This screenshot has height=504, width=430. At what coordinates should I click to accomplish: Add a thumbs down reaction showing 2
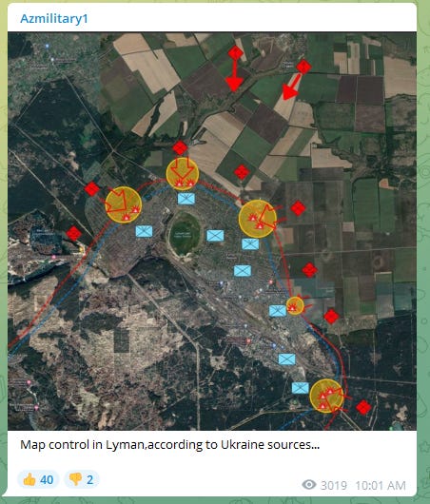(x=82, y=479)
